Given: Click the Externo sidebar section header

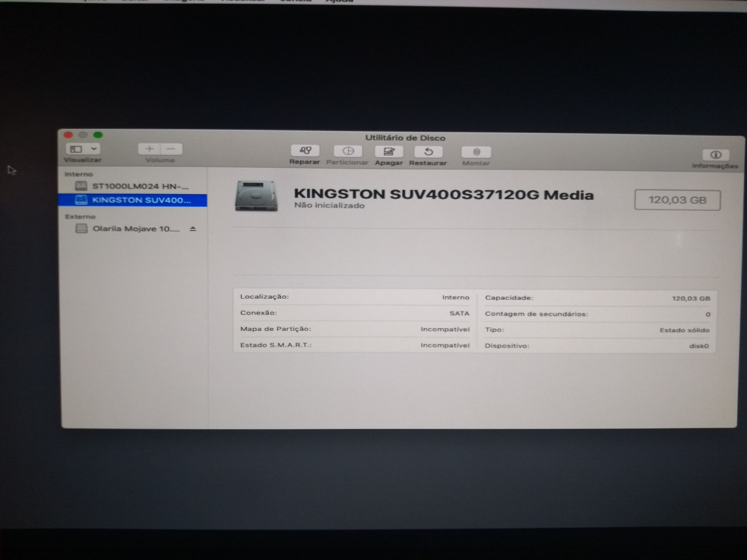Looking at the screenshot, I should tap(80, 217).
